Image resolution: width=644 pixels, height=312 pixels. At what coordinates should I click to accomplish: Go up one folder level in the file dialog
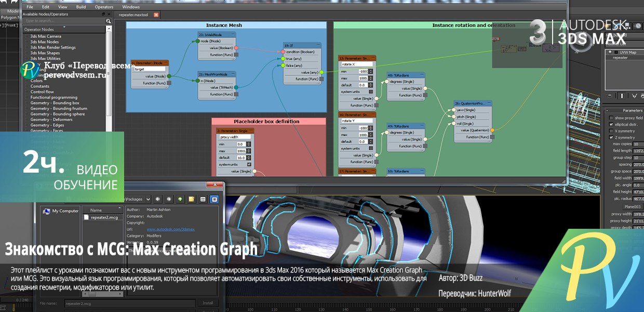(180, 199)
